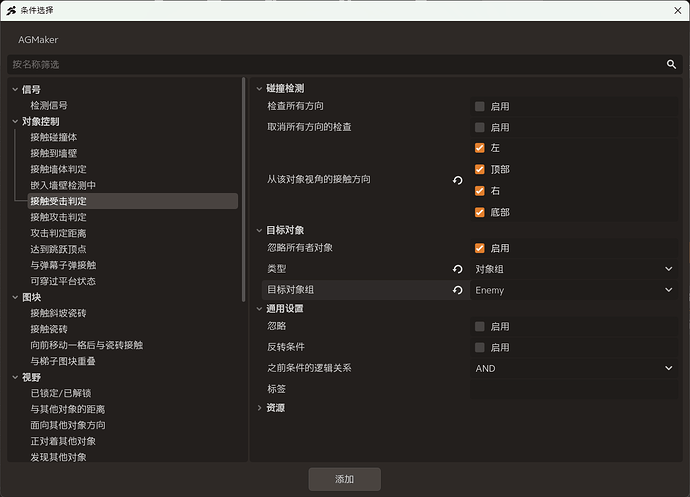Reset the 从该对象视角的接触方向 setting
The image size is (690, 497).
point(458,180)
